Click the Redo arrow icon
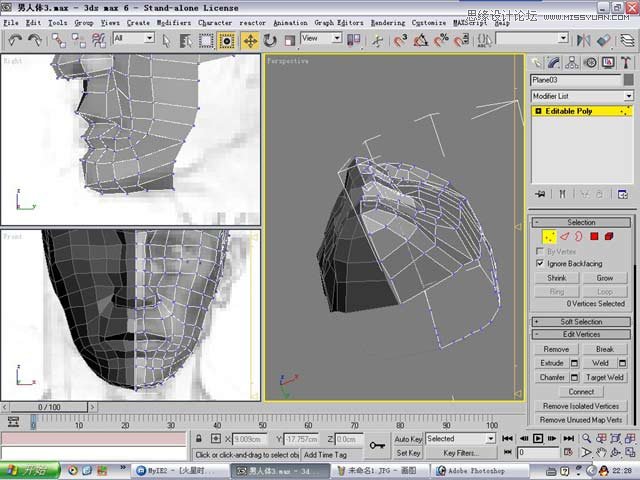The width and height of the screenshot is (640, 480). pyautogui.click(x=35, y=40)
